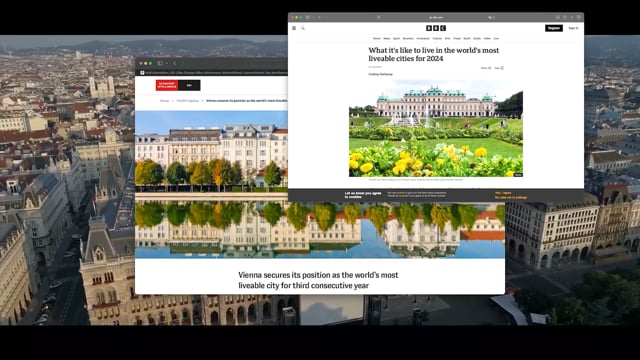Open the Video item in BBC navigation
This screenshot has width=640, height=360.
click(x=487, y=38)
